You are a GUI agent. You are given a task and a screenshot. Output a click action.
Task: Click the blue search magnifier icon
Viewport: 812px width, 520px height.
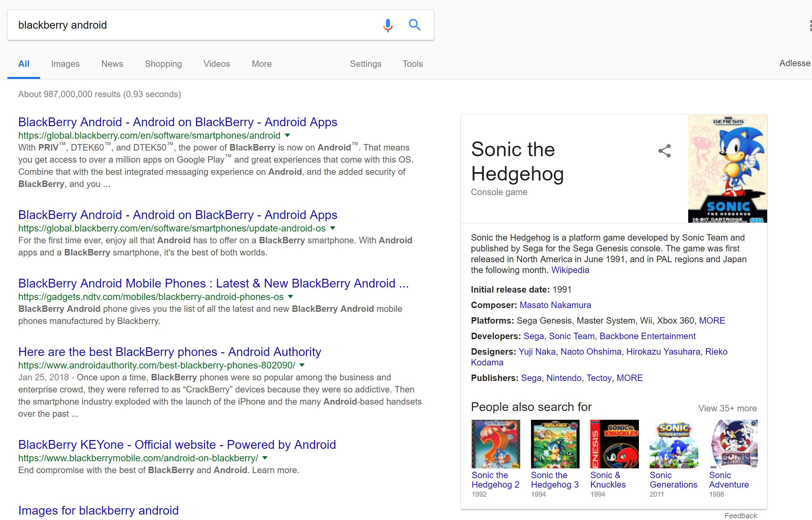(x=415, y=25)
